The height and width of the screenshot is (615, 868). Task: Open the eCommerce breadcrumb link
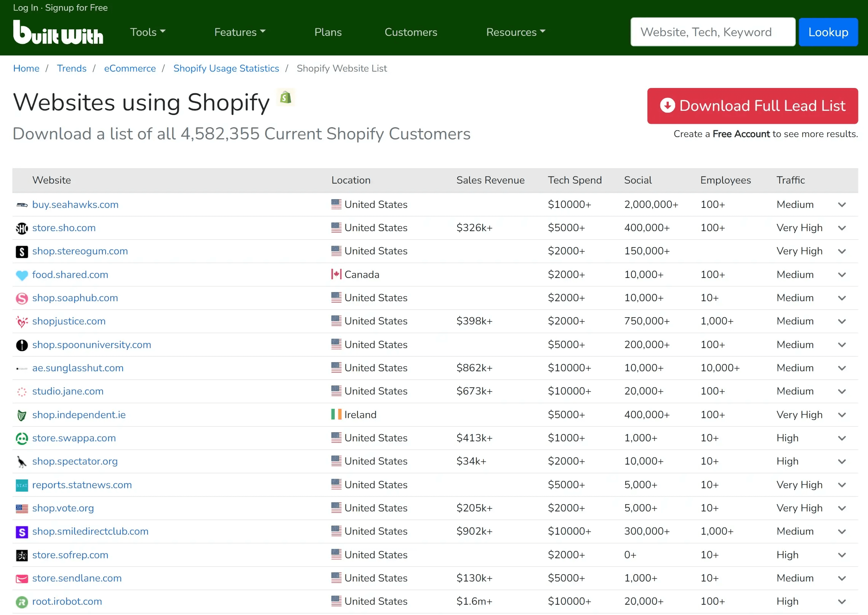tap(130, 68)
